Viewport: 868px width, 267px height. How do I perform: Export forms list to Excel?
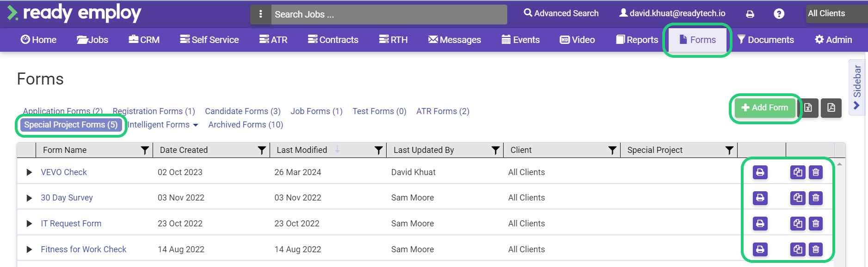[x=809, y=108]
